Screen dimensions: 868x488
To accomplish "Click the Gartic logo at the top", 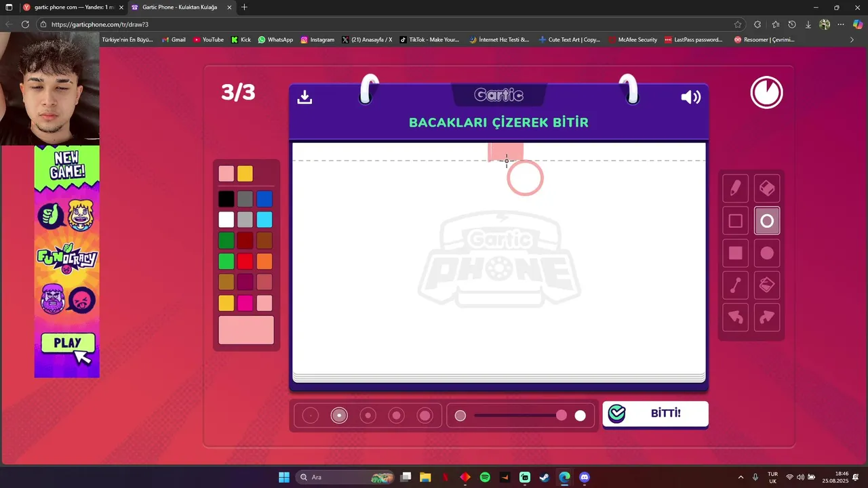I will 499,95.
